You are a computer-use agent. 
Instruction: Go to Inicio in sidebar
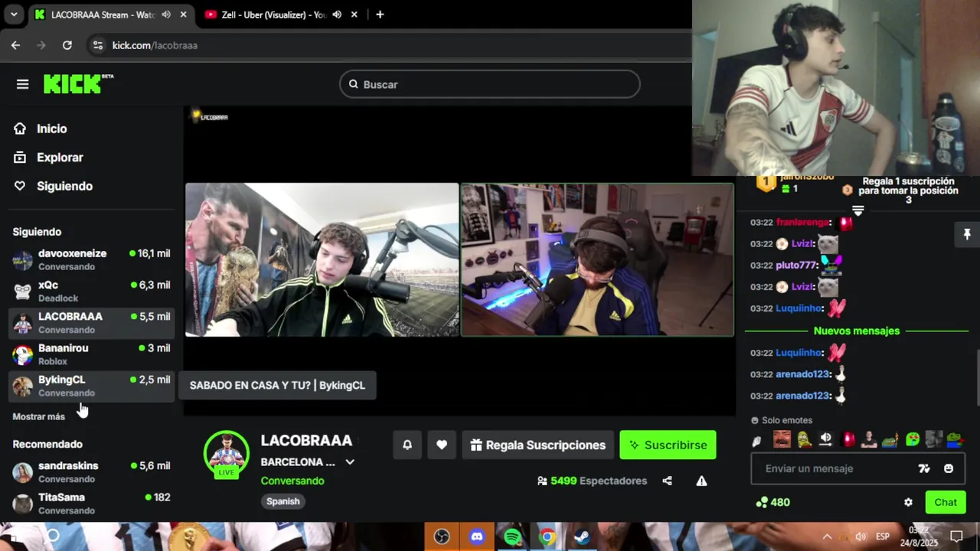pyautogui.click(x=41, y=129)
